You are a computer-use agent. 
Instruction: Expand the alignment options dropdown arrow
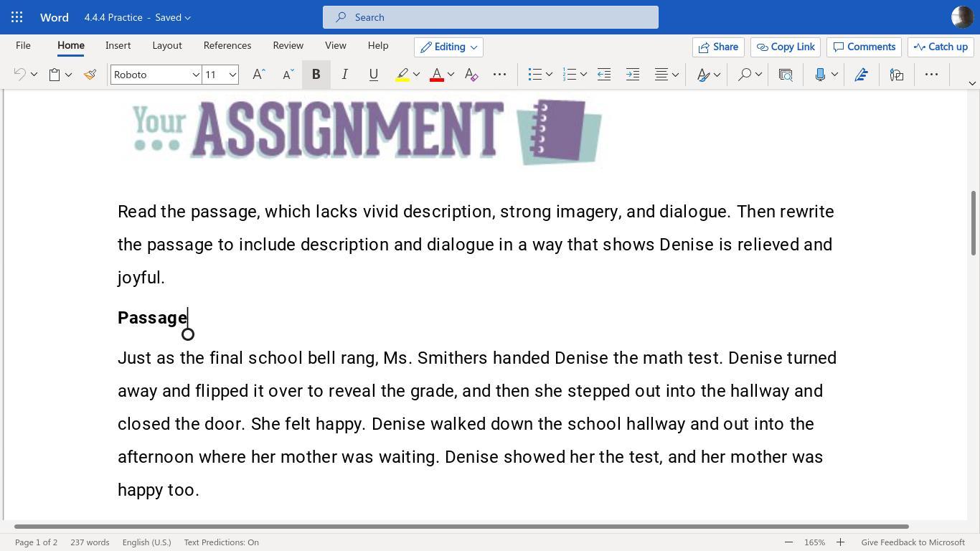pyautogui.click(x=675, y=75)
